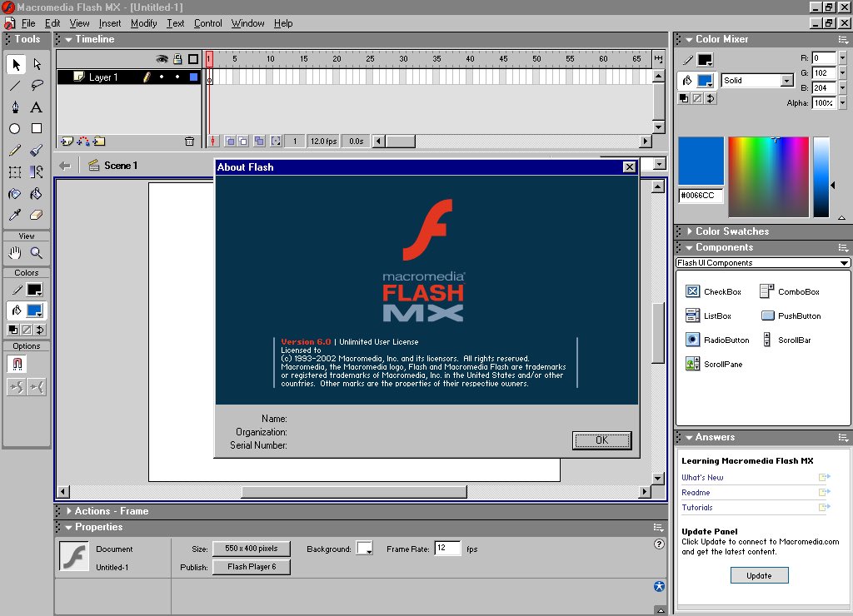Screen dimensions: 853x616
Task: Choose the Line tool
Action: 15,86
